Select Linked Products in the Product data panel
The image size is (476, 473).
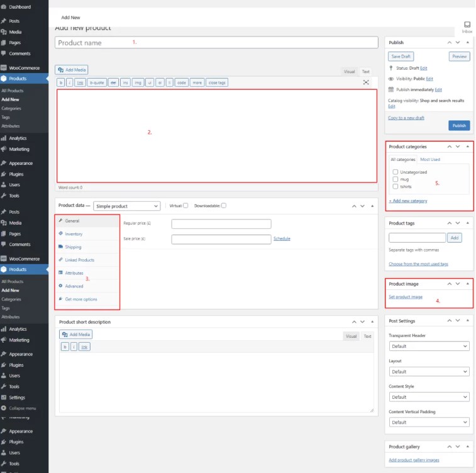79,260
